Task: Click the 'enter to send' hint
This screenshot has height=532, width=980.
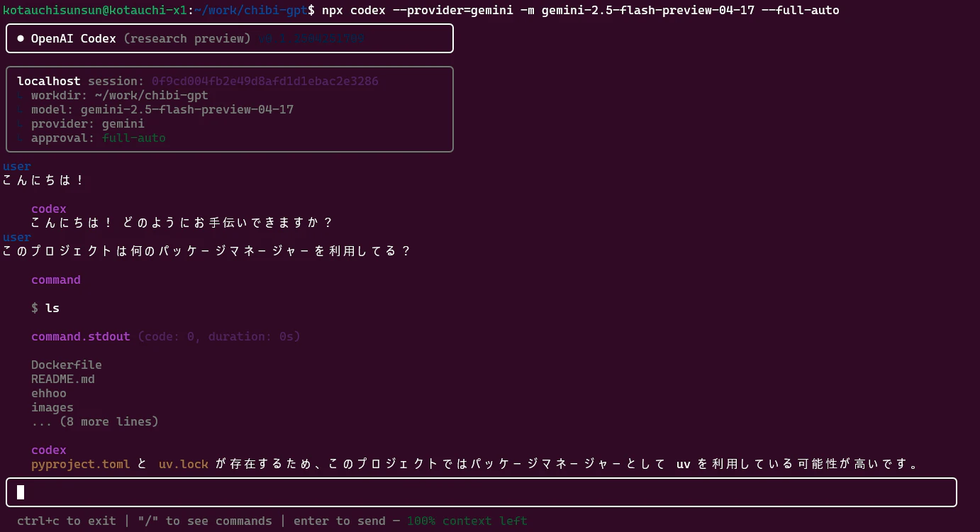Action: [x=340, y=521]
